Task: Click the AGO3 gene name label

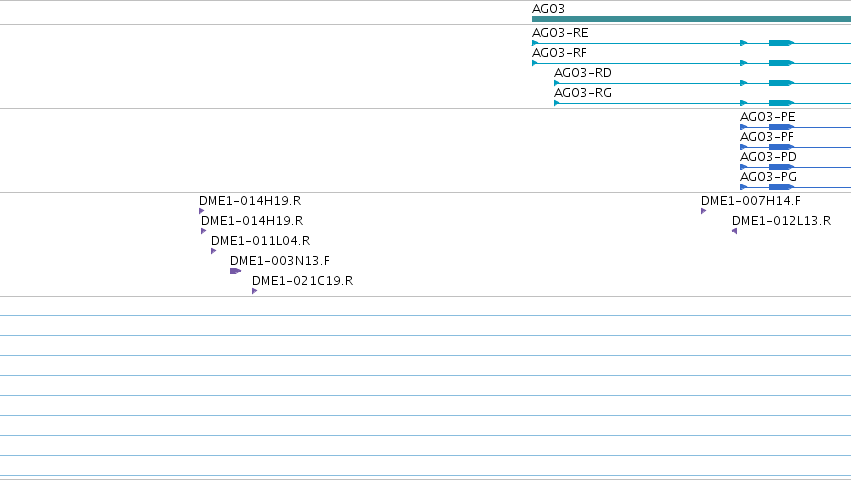Action: click(548, 9)
